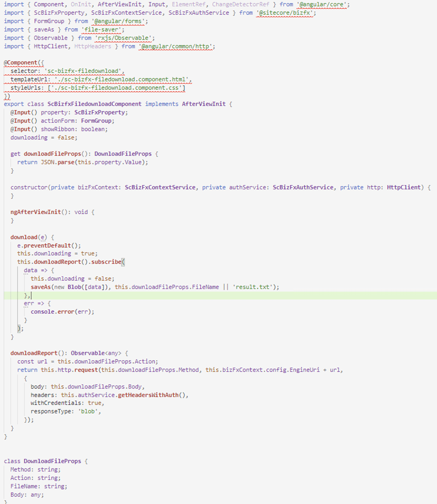Click the 'body:' option key

pyautogui.click(x=39, y=386)
